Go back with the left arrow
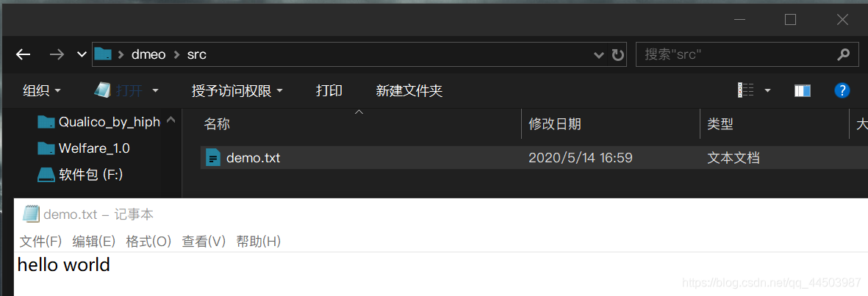The width and height of the screenshot is (868, 296). click(24, 54)
